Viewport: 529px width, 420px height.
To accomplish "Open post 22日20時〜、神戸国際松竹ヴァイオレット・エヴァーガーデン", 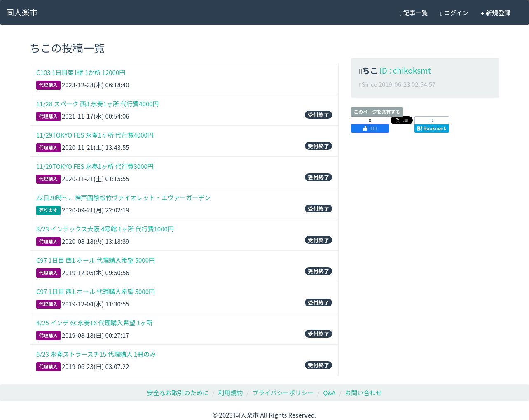I will click(123, 198).
